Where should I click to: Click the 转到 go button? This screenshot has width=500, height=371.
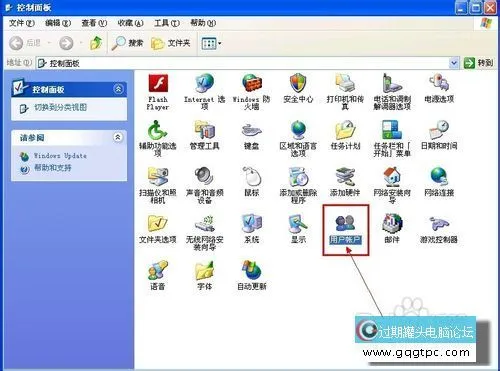point(478,63)
